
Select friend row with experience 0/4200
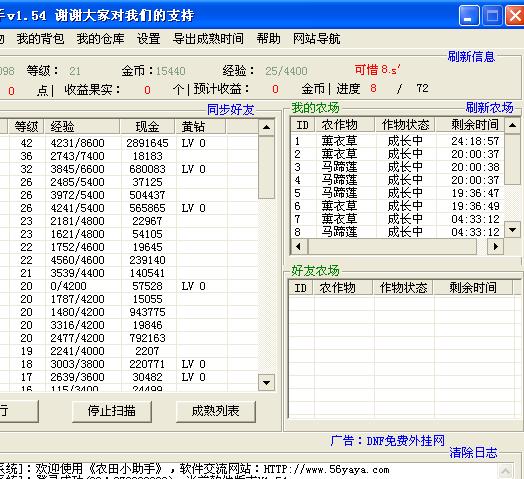129,286
